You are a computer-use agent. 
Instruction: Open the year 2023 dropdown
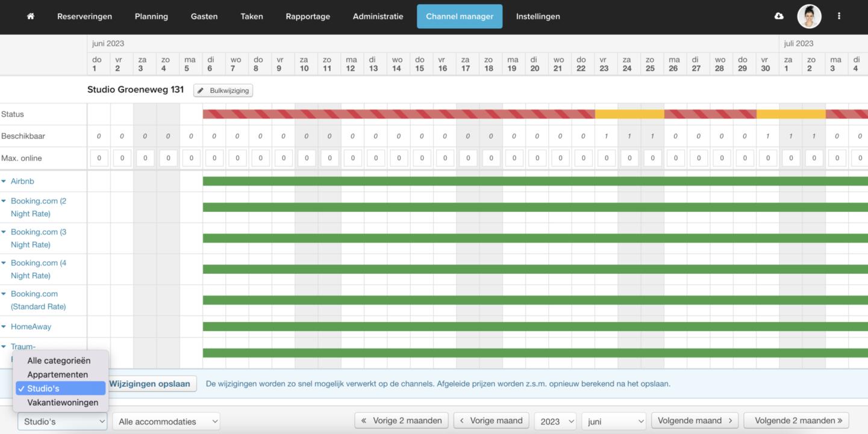pos(555,421)
